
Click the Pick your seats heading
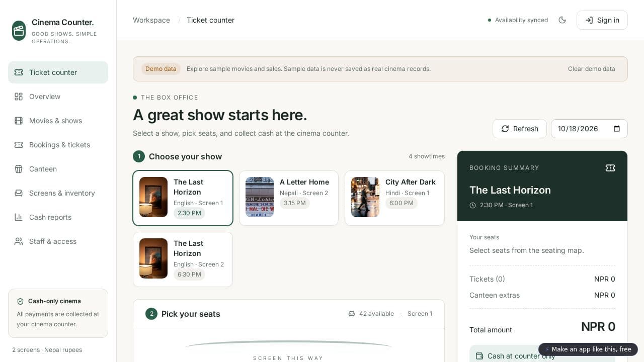click(x=191, y=314)
